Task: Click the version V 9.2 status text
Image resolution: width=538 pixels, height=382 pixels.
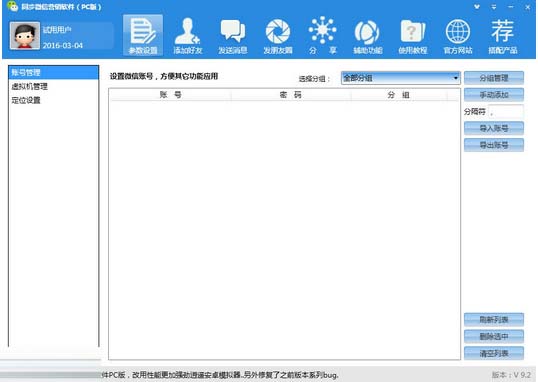Action: 511,374
